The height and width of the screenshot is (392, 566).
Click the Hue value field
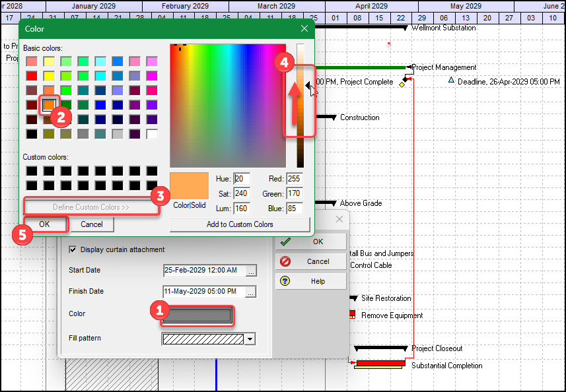click(x=242, y=179)
